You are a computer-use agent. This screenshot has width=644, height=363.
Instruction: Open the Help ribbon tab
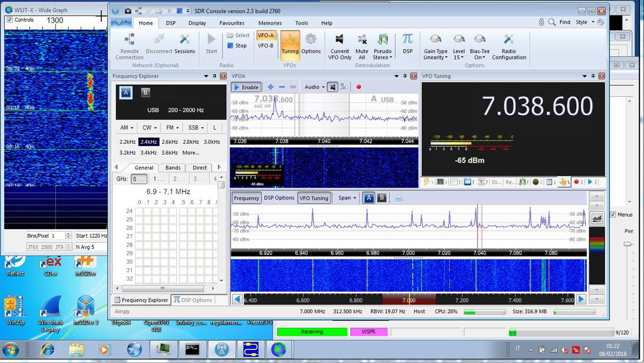(327, 23)
